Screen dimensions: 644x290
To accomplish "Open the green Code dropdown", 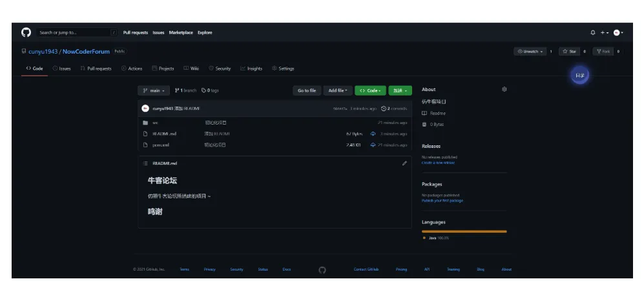I will click(x=370, y=90).
